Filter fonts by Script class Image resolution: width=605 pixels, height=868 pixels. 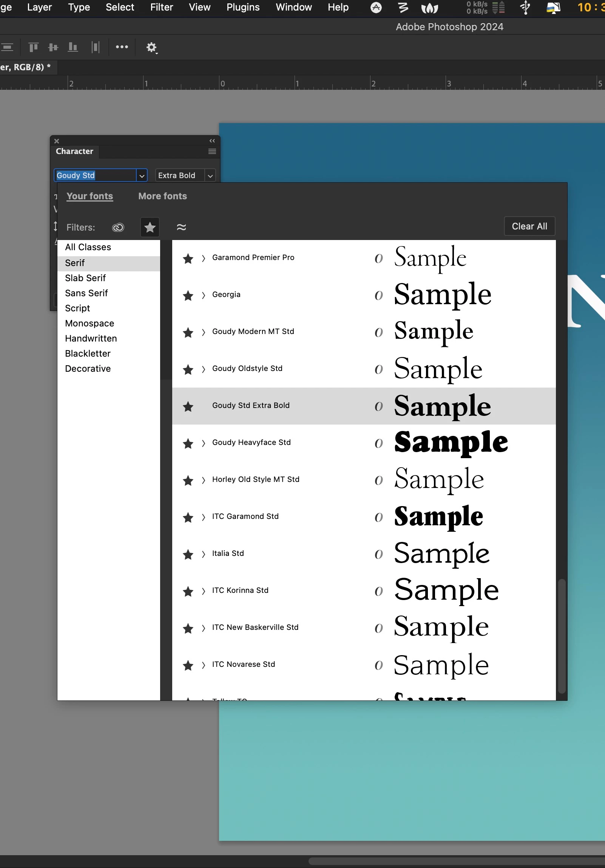click(109, 308)
